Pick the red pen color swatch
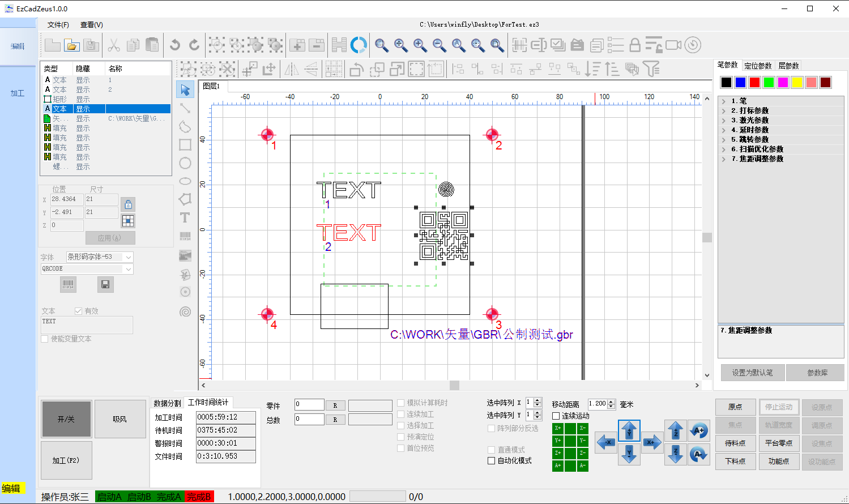This screenshot has width=849, height=504. (754, 83)
